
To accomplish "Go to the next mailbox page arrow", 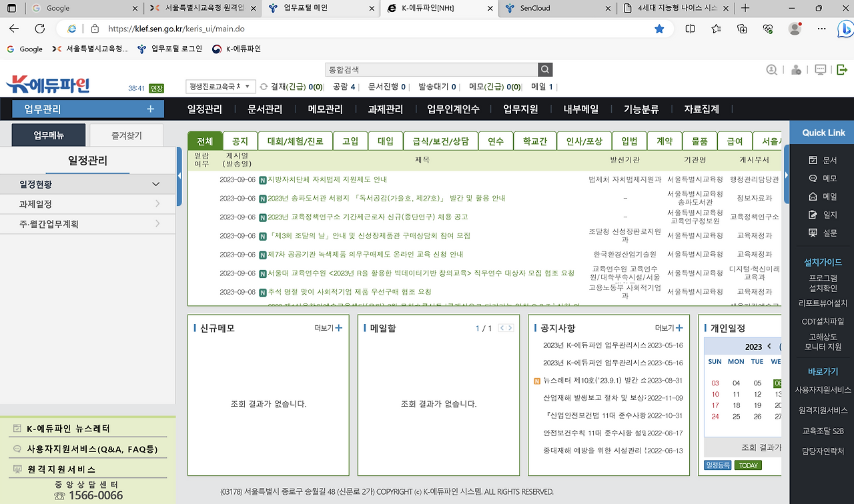I will (510, 328).
